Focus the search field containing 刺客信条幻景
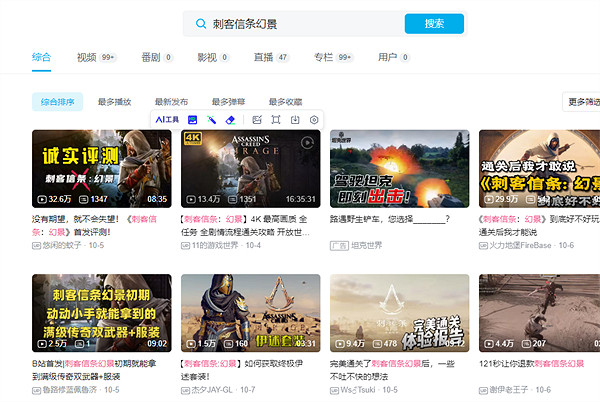Image resolution: width=600 pixels, height=402 pixels. pyautogui.click(x=300, y=23)
